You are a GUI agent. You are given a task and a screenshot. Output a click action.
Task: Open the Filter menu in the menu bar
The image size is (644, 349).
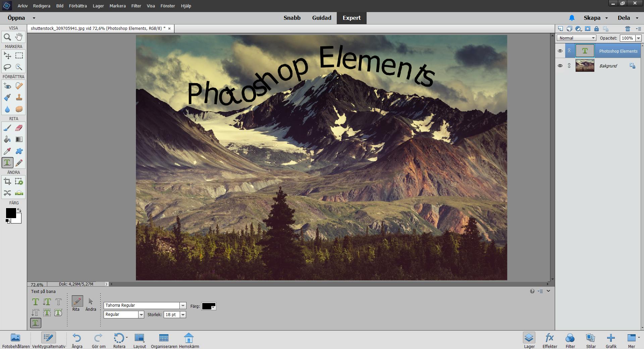coord(136,6)
